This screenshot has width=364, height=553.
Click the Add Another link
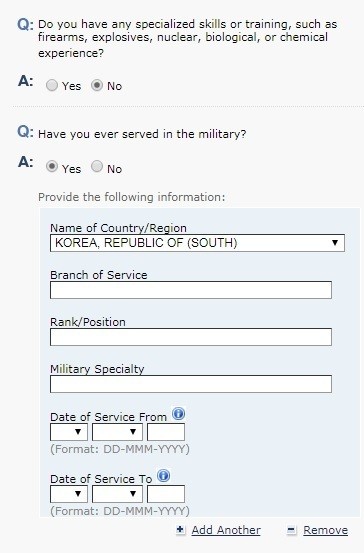pos(226,530)
